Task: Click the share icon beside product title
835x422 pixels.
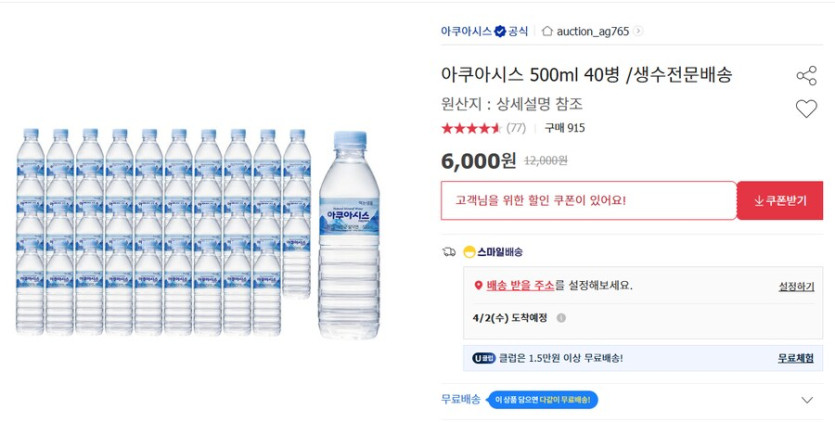Action: [x=806, y=76]
